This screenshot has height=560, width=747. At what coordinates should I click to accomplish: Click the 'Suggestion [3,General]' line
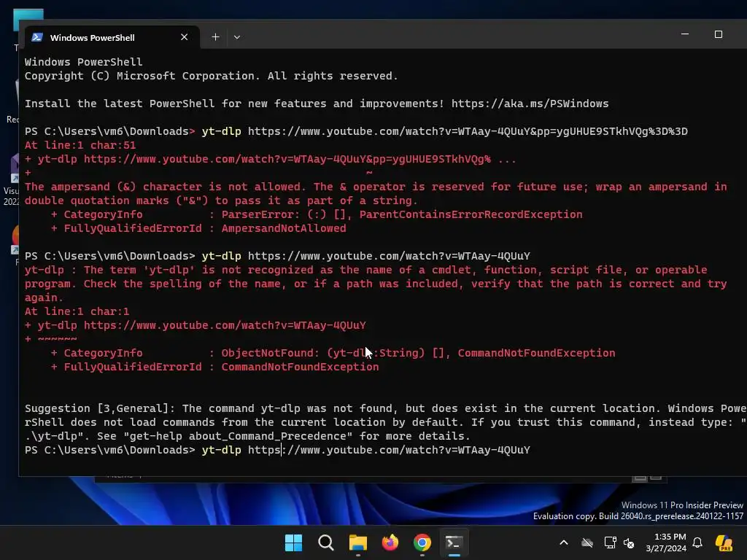coord(385,408)
